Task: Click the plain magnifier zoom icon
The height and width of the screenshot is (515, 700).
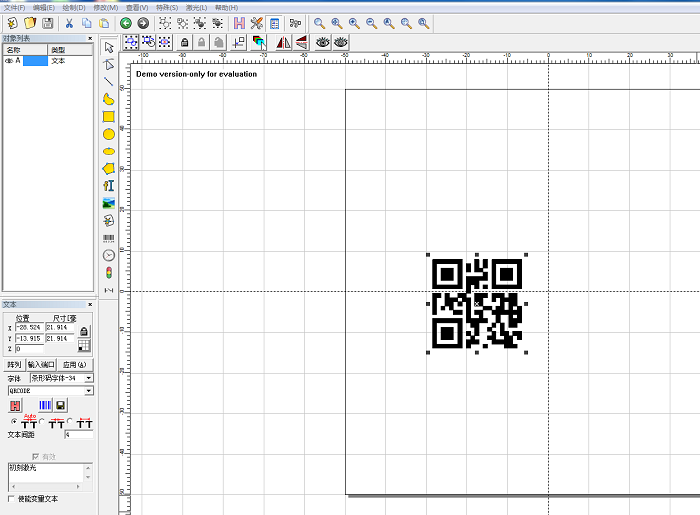Action: 319,23
